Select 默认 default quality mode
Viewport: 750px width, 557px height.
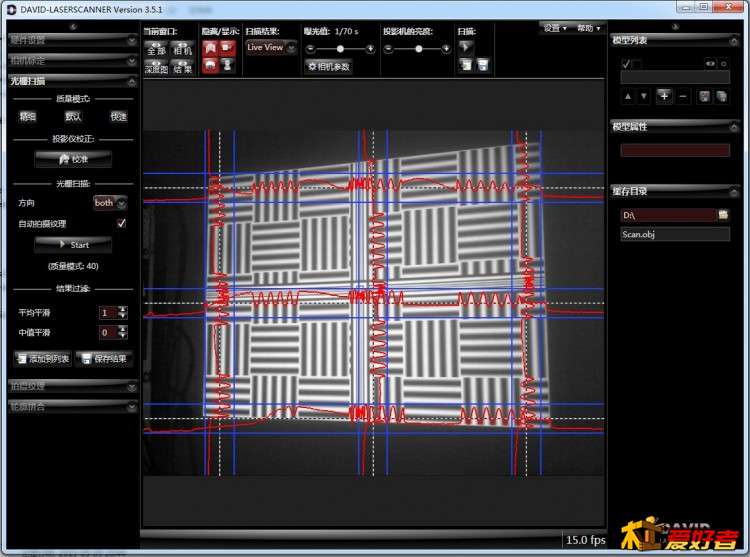tap(73, 116)
